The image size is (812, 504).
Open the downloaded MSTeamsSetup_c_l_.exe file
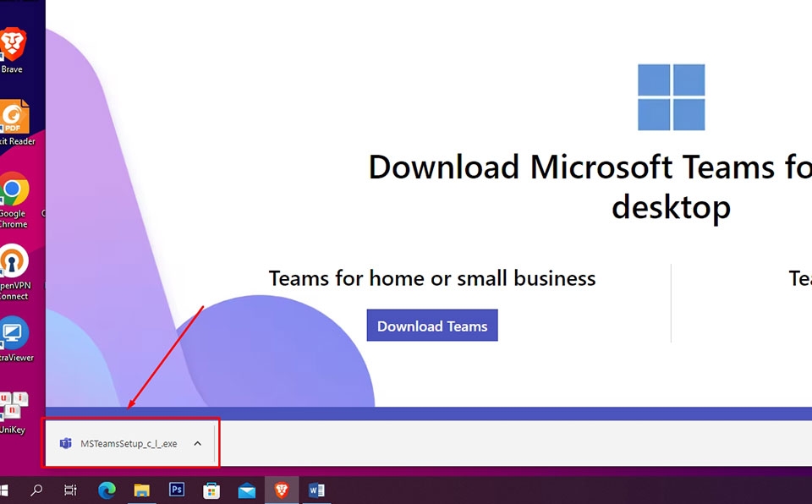pyautogui.click(x=129, y=443)
